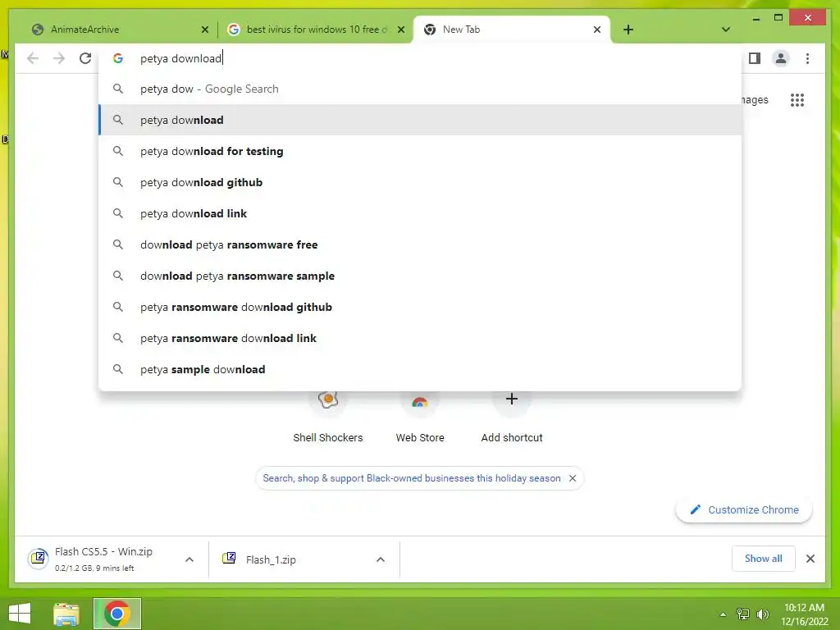Close the AnimateArchive tab
This screenshot has width=840, height=630.
[x=204, y=30]
